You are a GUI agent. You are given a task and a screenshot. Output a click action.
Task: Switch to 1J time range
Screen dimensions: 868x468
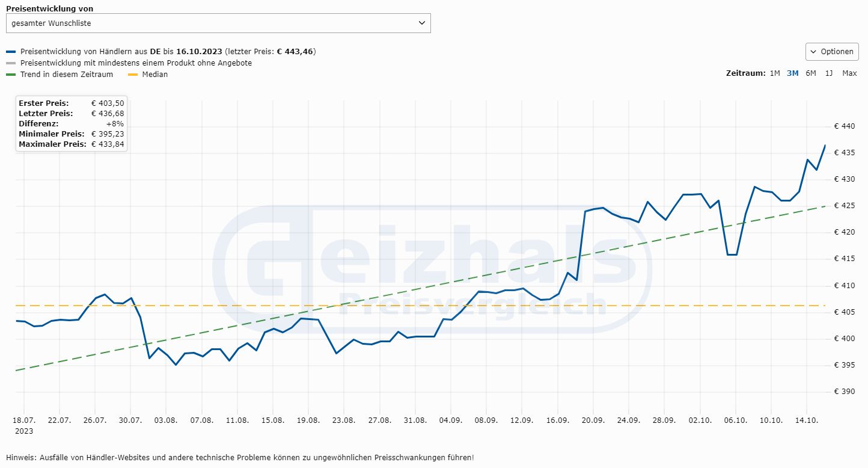[829, 73]
